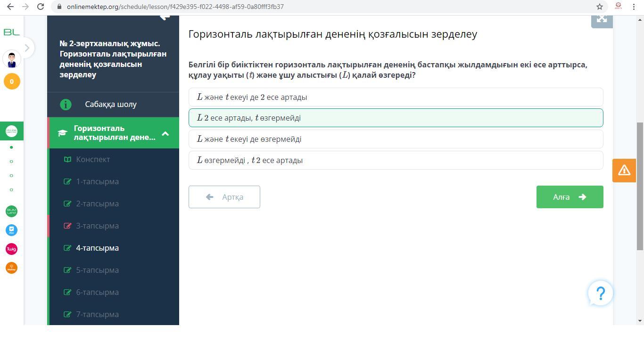This screenshot has width=644, height=343.
Task: Select answer 'L және t екеуі де 2 есе артады'
Action: coord(396,97)
